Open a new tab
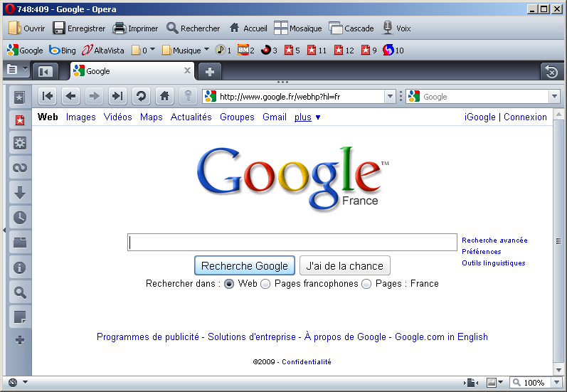 pyautogui.click(x=210, y=71)
